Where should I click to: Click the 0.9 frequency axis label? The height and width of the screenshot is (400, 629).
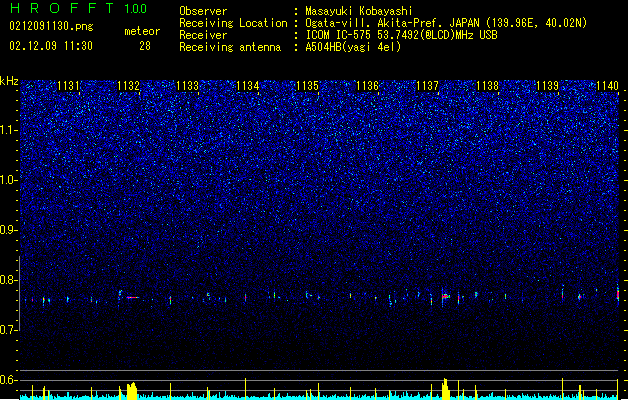(x=9, y=230)
